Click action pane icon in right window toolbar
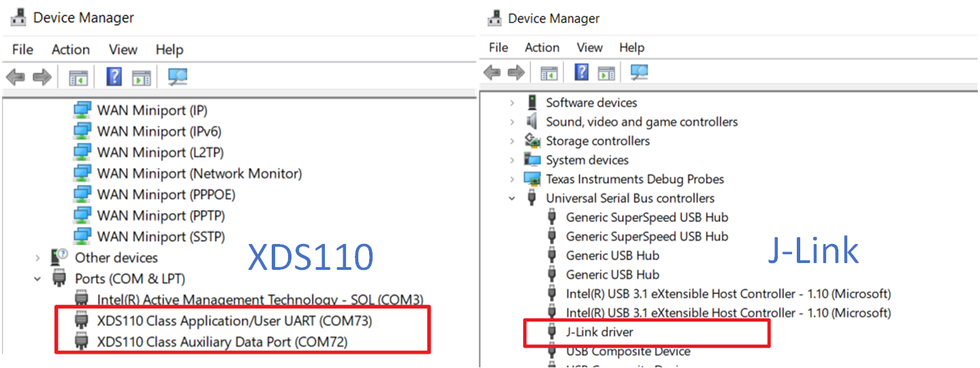 click(606, 72)
